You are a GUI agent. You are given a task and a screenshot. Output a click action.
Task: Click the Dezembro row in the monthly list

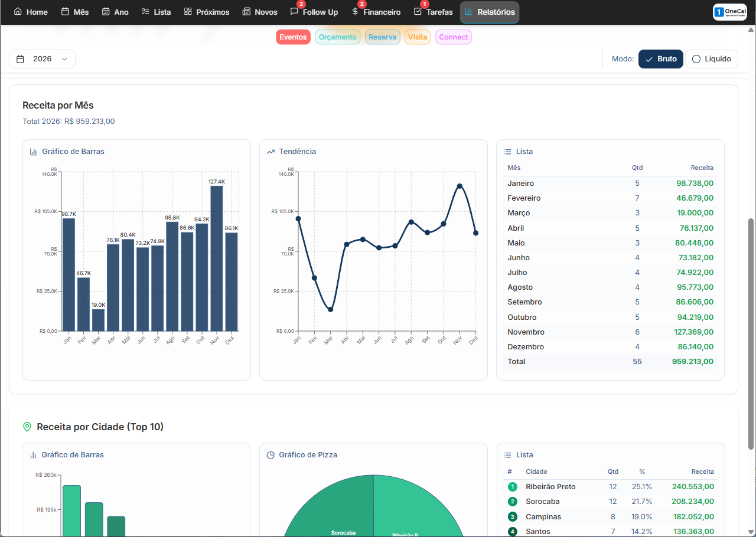pyautogui.click(x=610, y=347)
